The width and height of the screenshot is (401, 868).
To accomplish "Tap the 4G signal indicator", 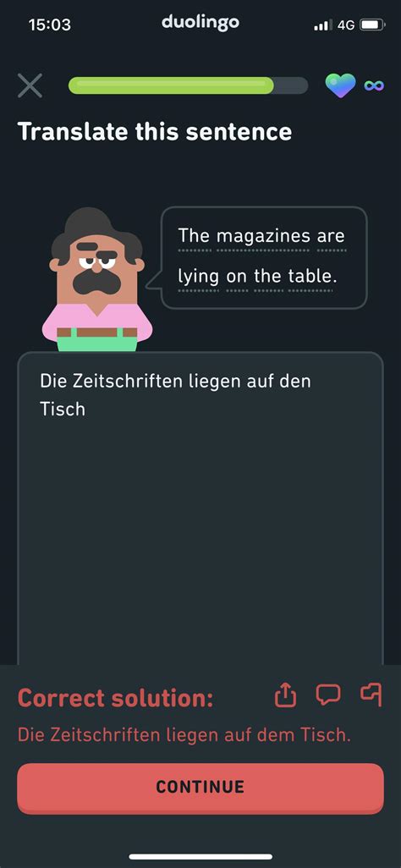I will pyautogui.click(x=346, y=25).
